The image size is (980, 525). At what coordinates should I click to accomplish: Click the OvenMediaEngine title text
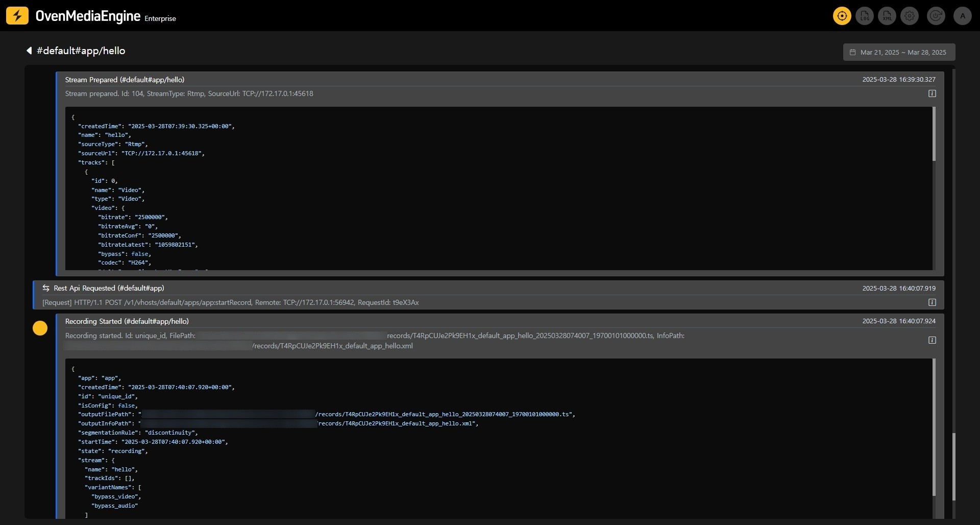coord(88,16)
